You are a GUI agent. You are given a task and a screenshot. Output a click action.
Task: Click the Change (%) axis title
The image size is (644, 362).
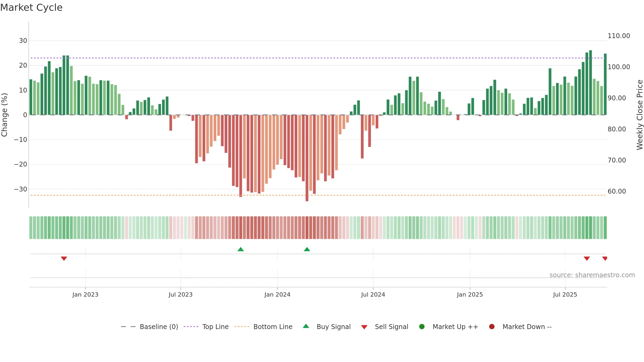(5, 115)
